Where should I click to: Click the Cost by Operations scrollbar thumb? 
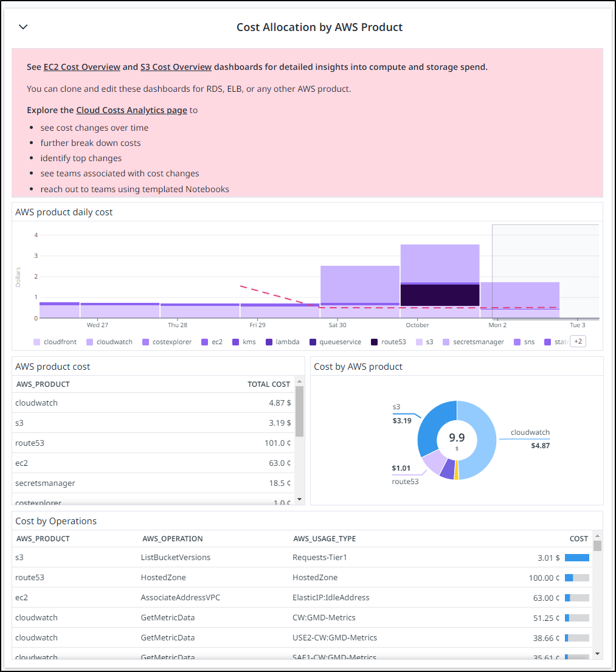click(x=598, y=546)
